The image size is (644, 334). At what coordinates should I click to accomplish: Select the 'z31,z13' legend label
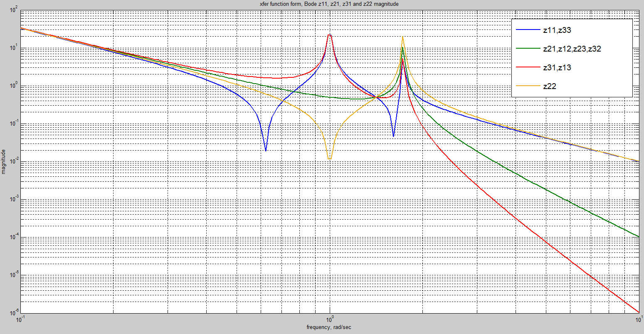(x=557, y=67)
